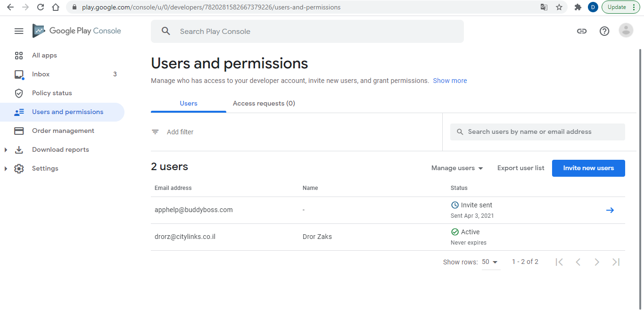Go to Inbox in sidebar
The width and height of the screenshot is (644, 312).
point(41,74)
